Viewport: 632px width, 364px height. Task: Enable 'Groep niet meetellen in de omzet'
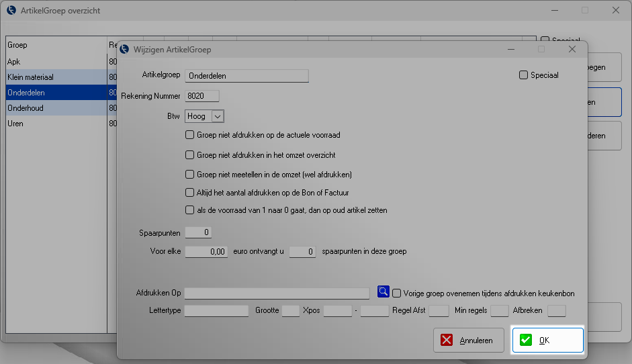tap(189, 175)
